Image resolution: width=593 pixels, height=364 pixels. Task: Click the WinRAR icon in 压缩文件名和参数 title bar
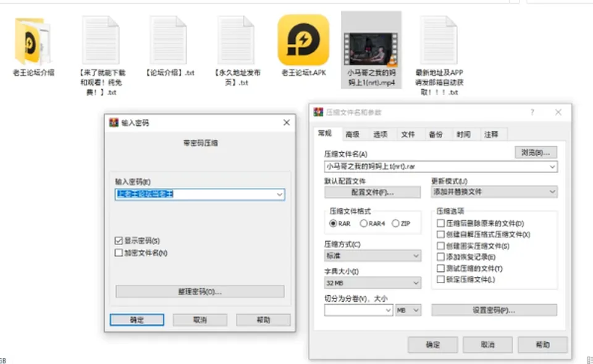click(x=319, y=112)
